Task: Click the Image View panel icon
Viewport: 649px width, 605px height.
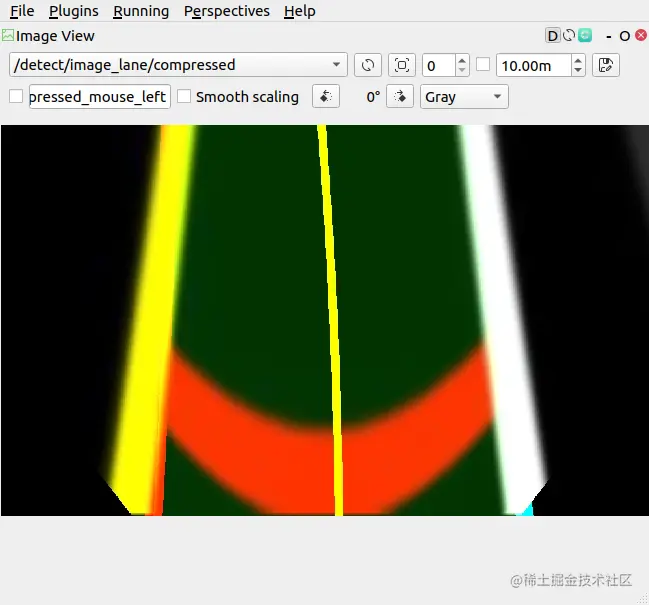Action: click(x=7, y=35)
